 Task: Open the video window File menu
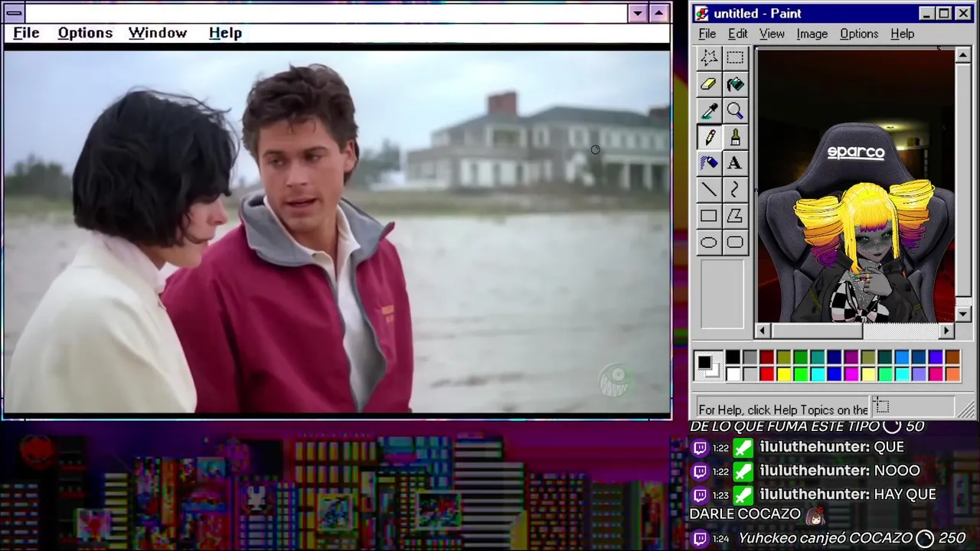point(26,33)
